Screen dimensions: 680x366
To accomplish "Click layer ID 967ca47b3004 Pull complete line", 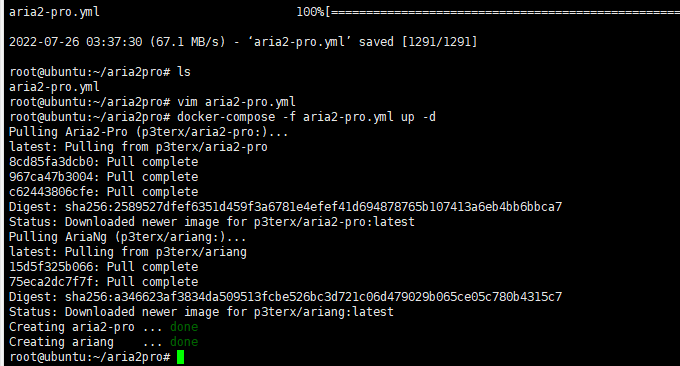I will (x=104, y=177).
